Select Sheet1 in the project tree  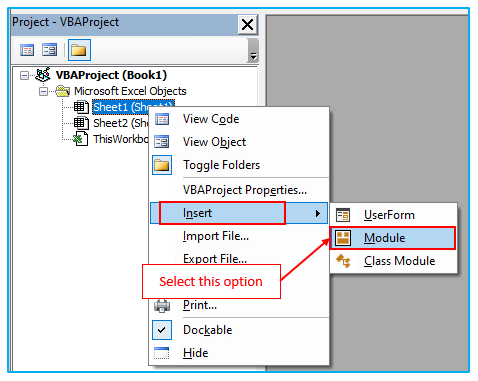tap(133, 107)
